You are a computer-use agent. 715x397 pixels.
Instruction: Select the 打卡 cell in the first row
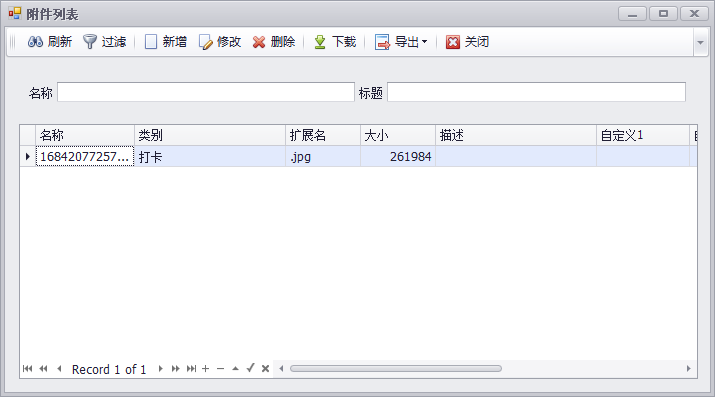[210, 157]
